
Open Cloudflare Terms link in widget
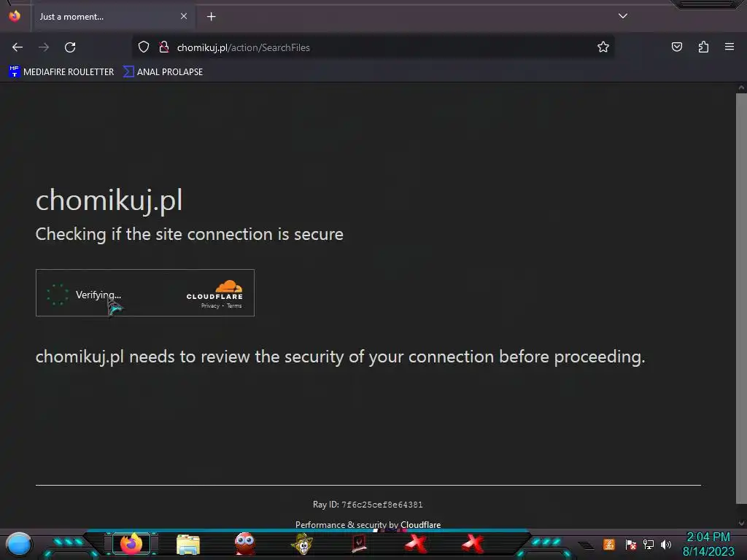coord(234,306)
